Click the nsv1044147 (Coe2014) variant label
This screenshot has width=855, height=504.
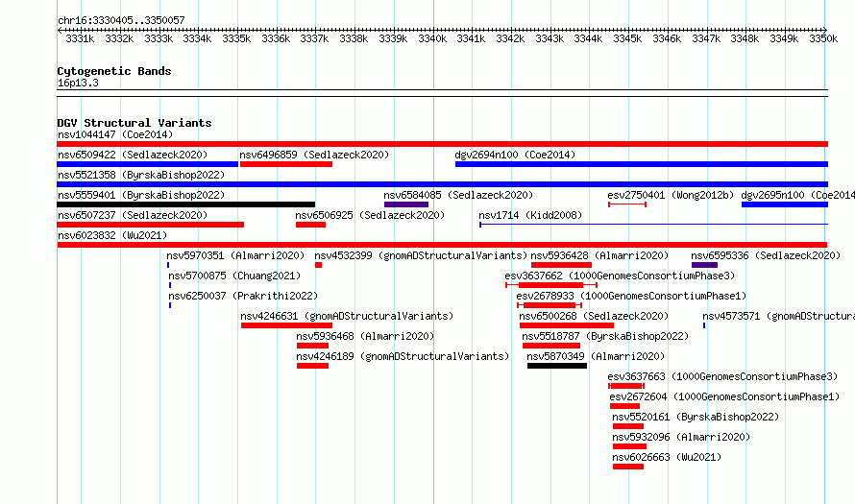115,134
